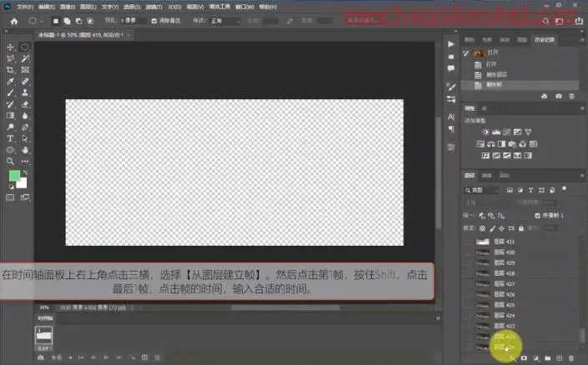Select the Hand tool
588x365 pixels.
pyautogui.click(x=25, y=150)
